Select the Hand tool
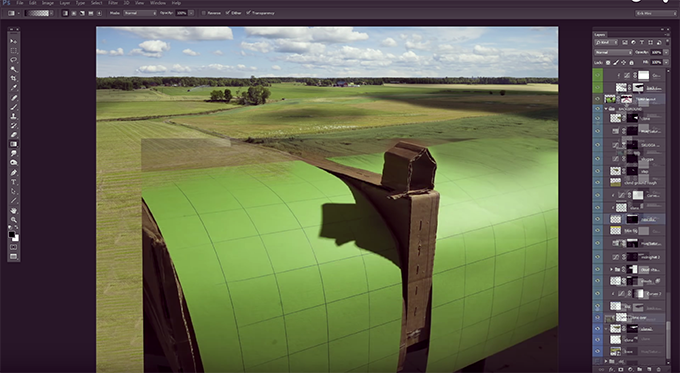 (x=13, y=210)
